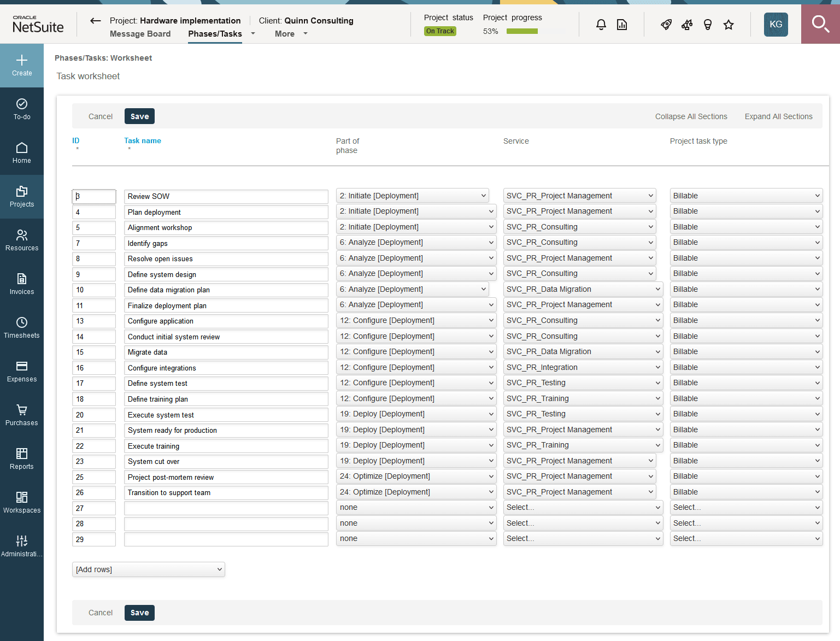
Task: Click the lightbulb tips icon
Action: (708, 25)
